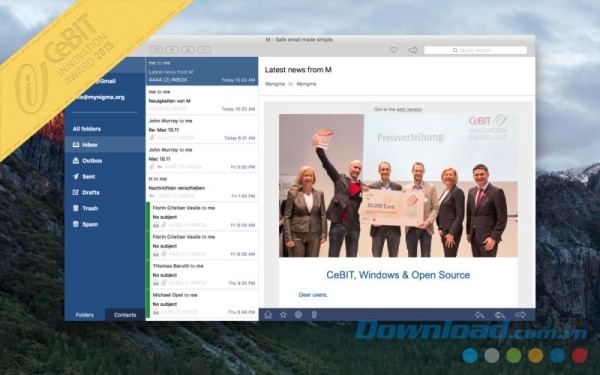Open the Drafts folder
The image size is (600, 375).
[x=105, y=192]
